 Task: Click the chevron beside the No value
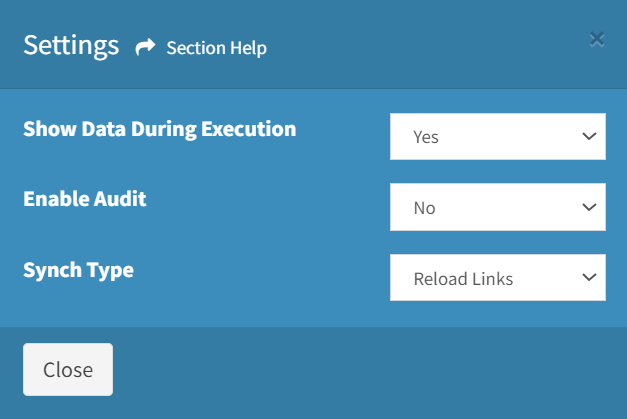click(589, 207)
